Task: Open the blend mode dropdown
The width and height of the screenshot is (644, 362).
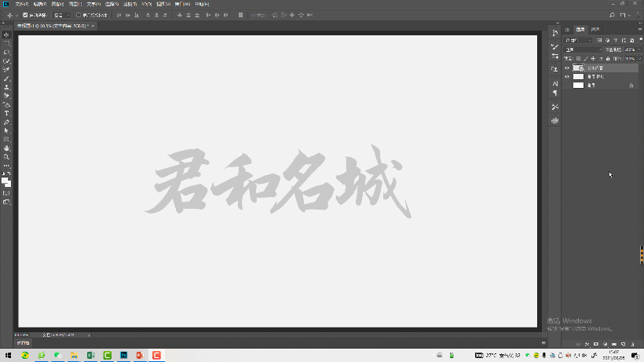Action: 584,49
